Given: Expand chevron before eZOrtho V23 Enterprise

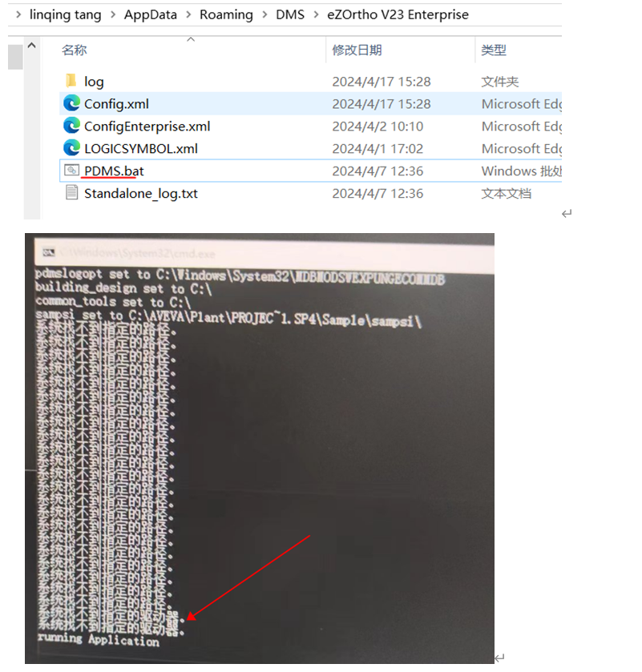Looking at the screenshot, I should pos(317,14).
